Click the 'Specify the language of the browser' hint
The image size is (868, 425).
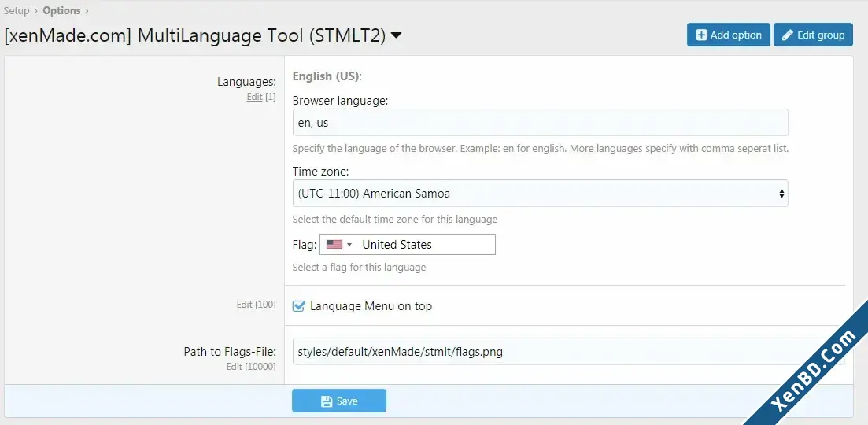541,148
